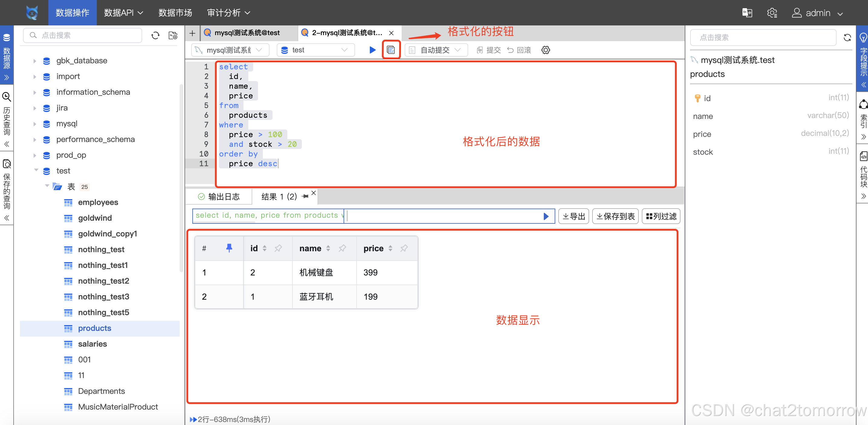Toggle the sort arrows on the price column
The image size is (868, 425).
click(390, 248)
